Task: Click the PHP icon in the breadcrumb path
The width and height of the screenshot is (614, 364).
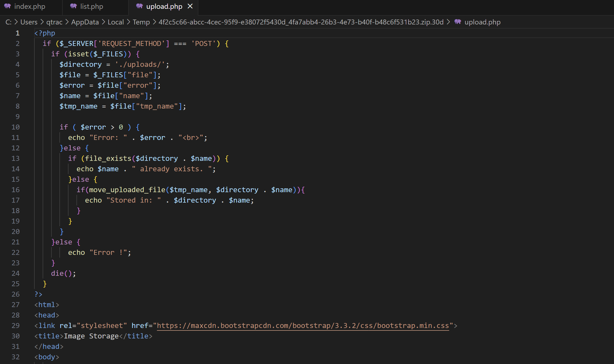Action: click(x=458, y=22)
